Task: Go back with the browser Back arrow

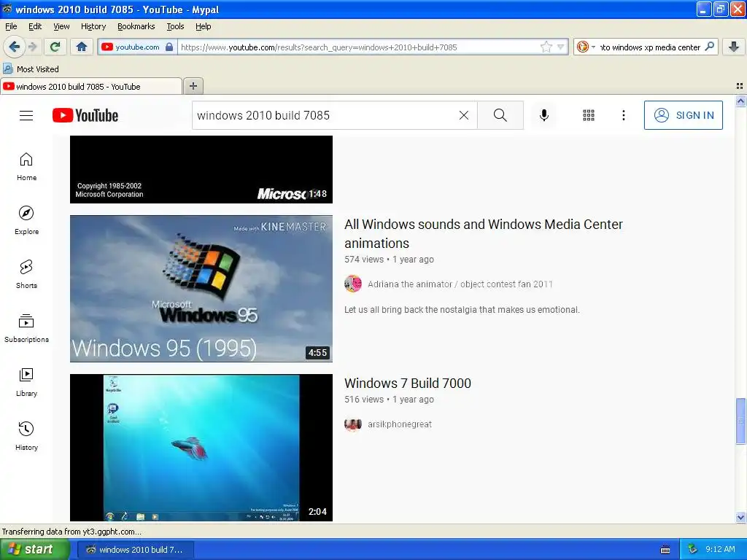Action: point(15,47)
